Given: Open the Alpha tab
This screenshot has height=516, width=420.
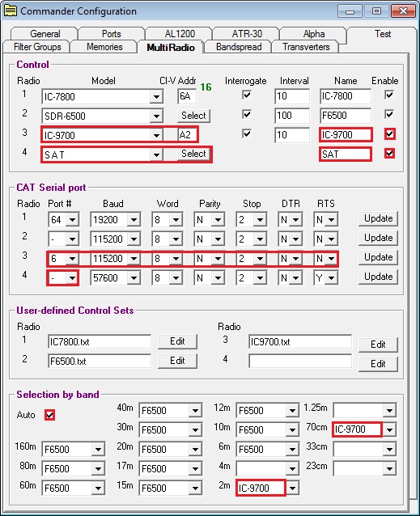Looking at the screenshot, I should tap(314, 34).
